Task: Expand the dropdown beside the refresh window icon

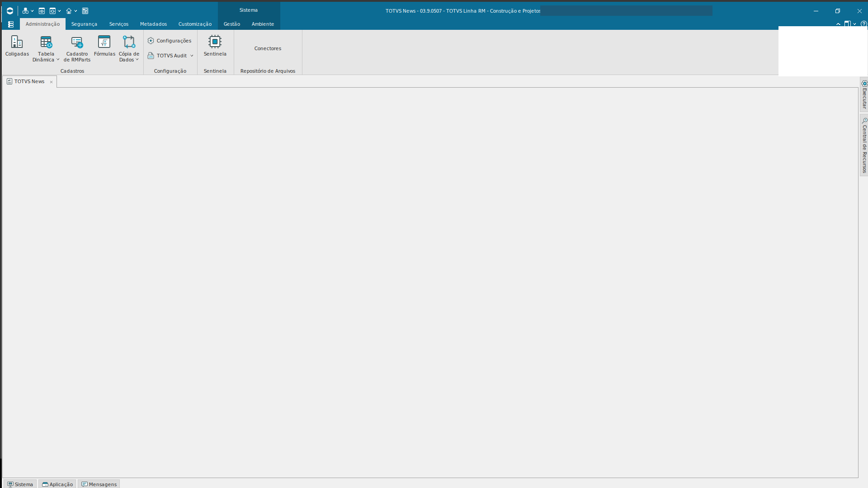Action: click(59, 11)
